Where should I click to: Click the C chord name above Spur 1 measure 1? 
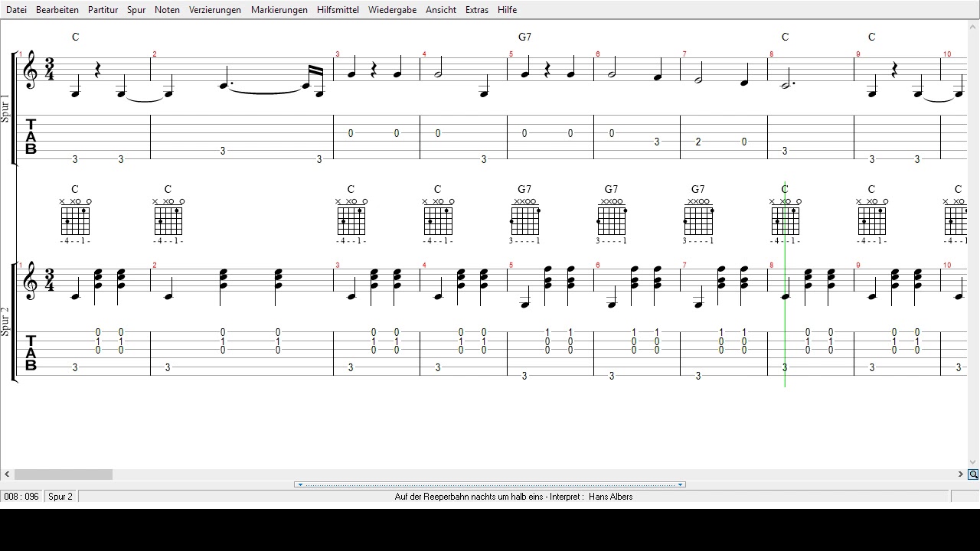click(76, 37)
